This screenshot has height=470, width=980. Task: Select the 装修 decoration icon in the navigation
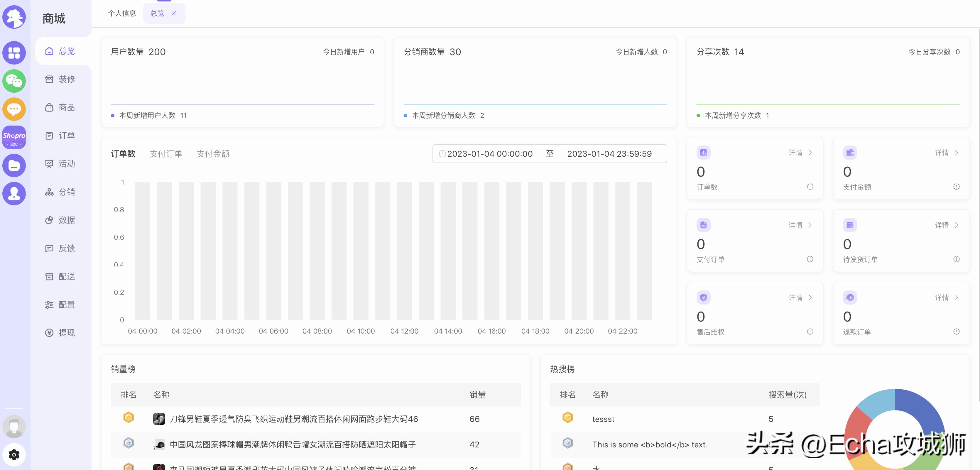pyautogui.click(x=50, y=79)
